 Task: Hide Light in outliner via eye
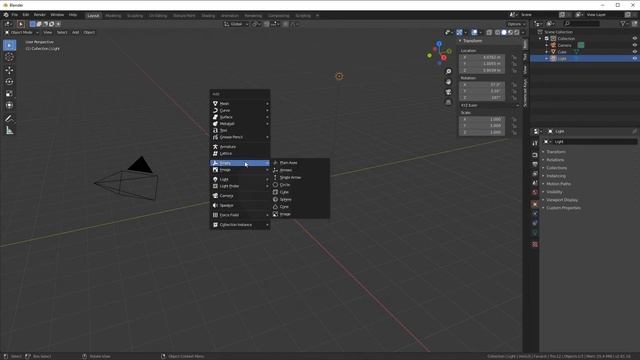634,58
